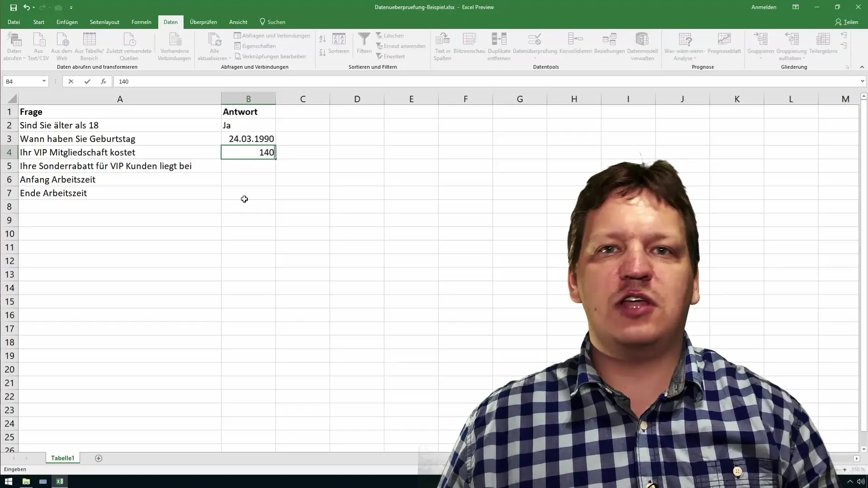Click the Teilen share button
The height and width of the screenshot is (488, 868).
[x=847, y=22]
